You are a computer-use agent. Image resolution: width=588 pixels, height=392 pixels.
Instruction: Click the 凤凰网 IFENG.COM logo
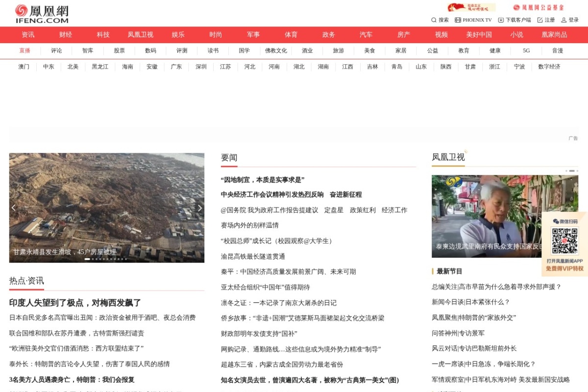(41, 13)
